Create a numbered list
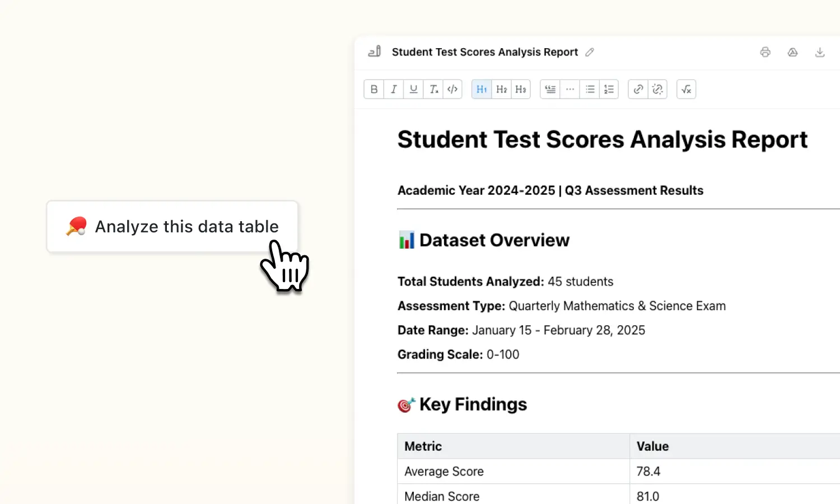Screen dimensions: 840x504 609,89
